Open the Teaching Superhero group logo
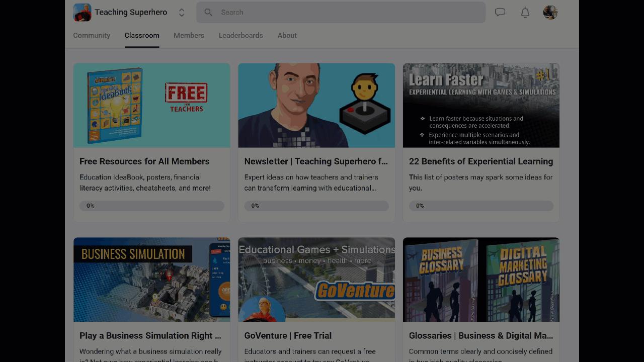Screen dimensions: 644x362 (x=82, y=13)
